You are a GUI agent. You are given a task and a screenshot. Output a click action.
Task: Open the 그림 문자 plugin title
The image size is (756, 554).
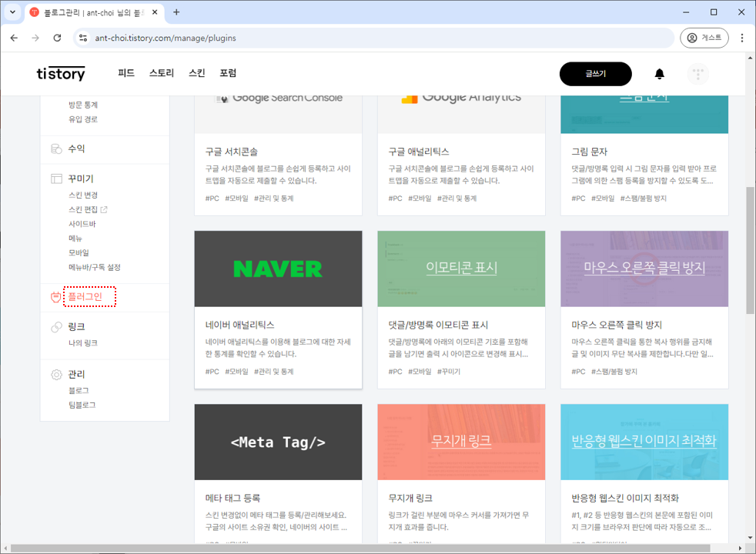click(x=589, y=152)
